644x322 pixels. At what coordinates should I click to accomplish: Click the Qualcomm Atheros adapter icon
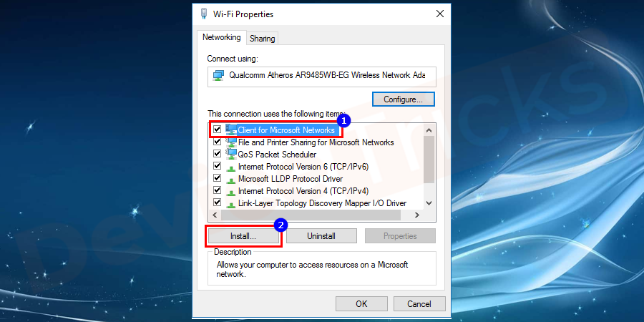click(218, 75)
